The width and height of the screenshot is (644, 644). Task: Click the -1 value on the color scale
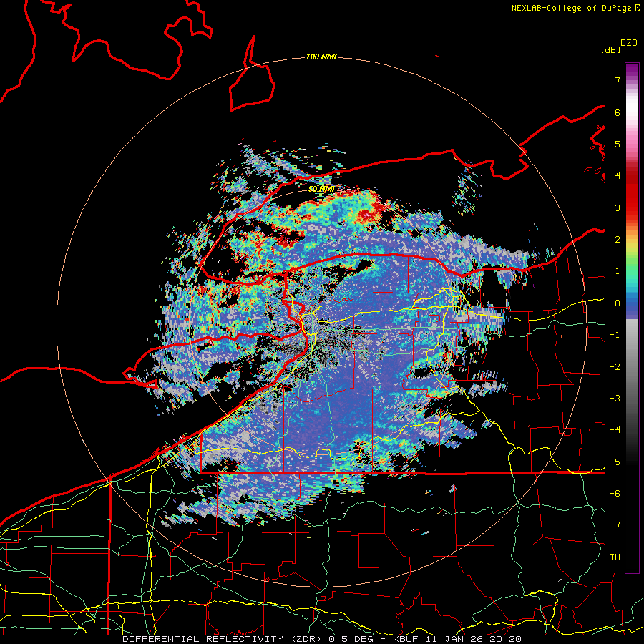[x=615, y=335]
